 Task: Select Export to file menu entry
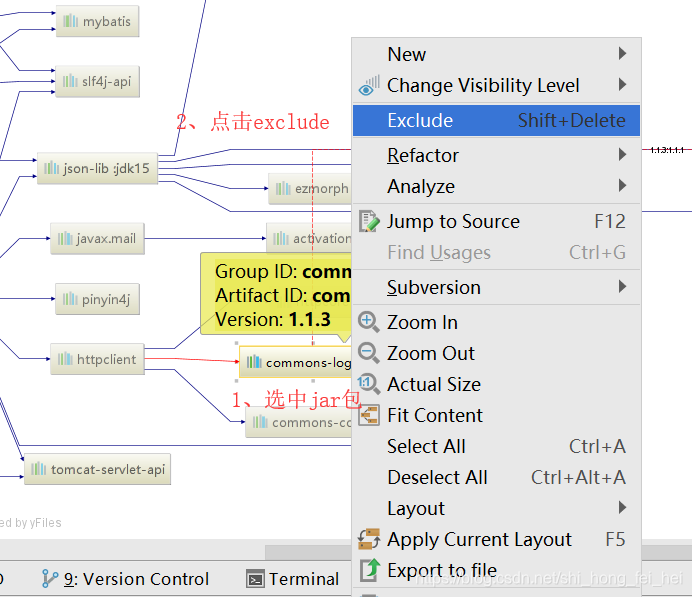[496, 570]
